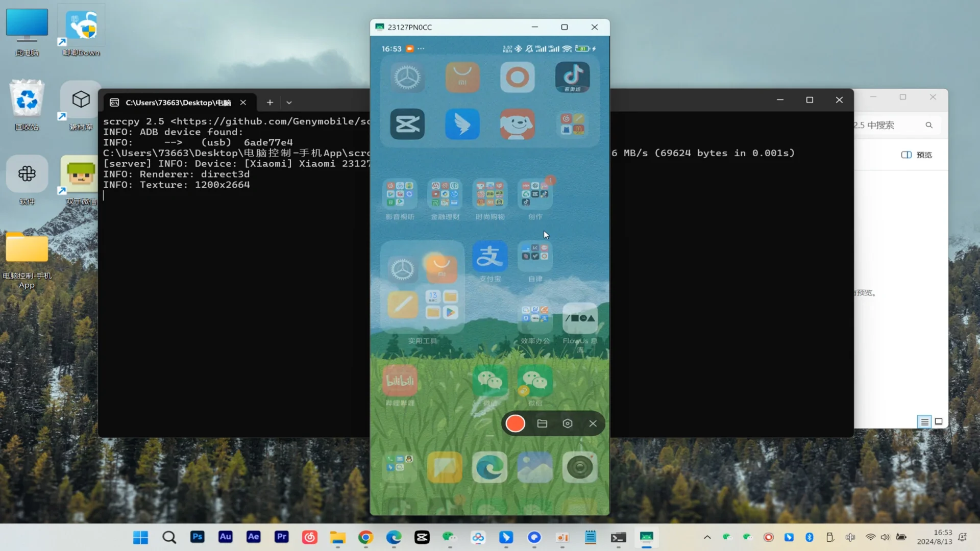Launch the Alipay app on the phone
Image resolution: width=980 pixels, height=551 pixels.
[489, 257]
